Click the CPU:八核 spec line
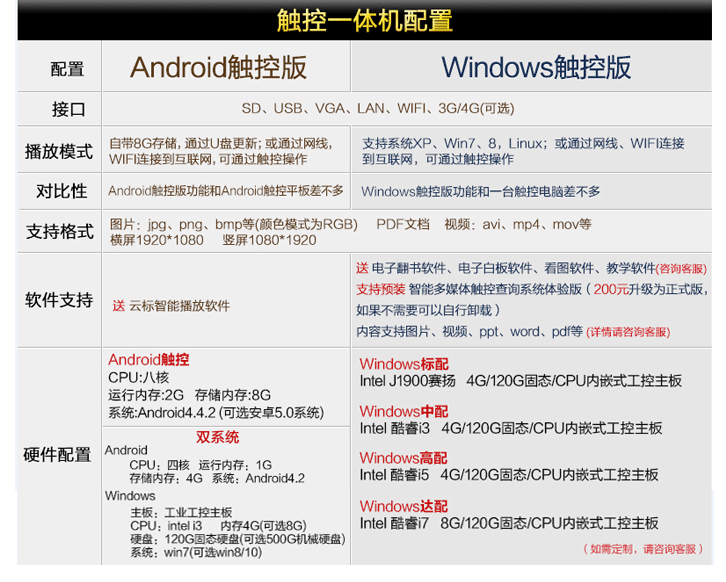The width and height of the screenshot is (726, 582). point(138,378)
